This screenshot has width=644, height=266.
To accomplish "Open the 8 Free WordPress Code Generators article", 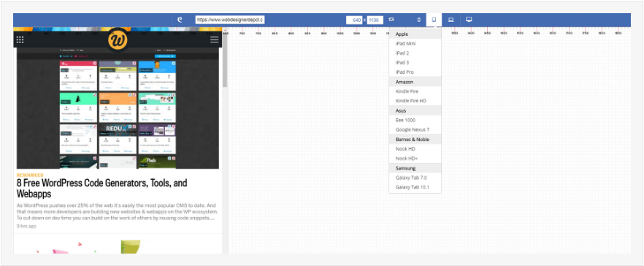I will point(102,189).
